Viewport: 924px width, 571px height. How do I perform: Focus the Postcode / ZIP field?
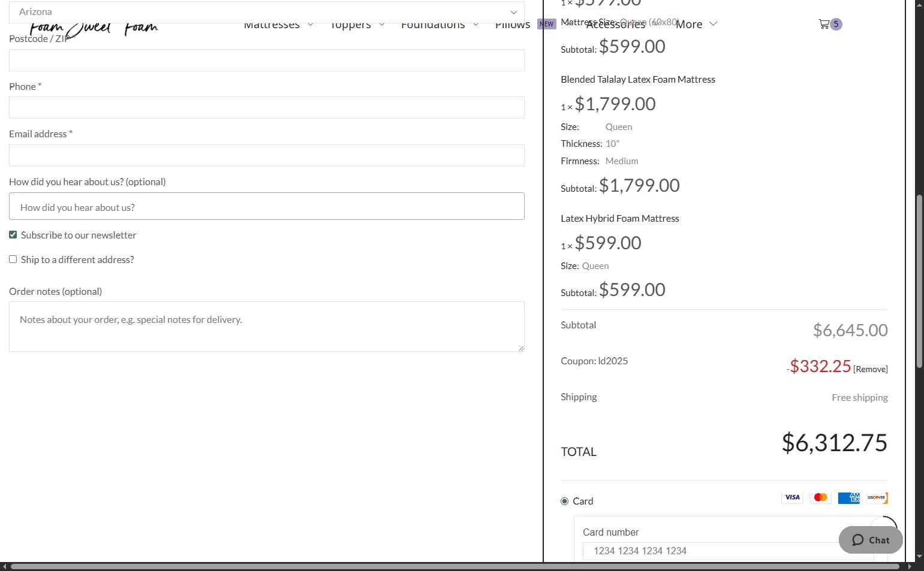coord(267,60)
